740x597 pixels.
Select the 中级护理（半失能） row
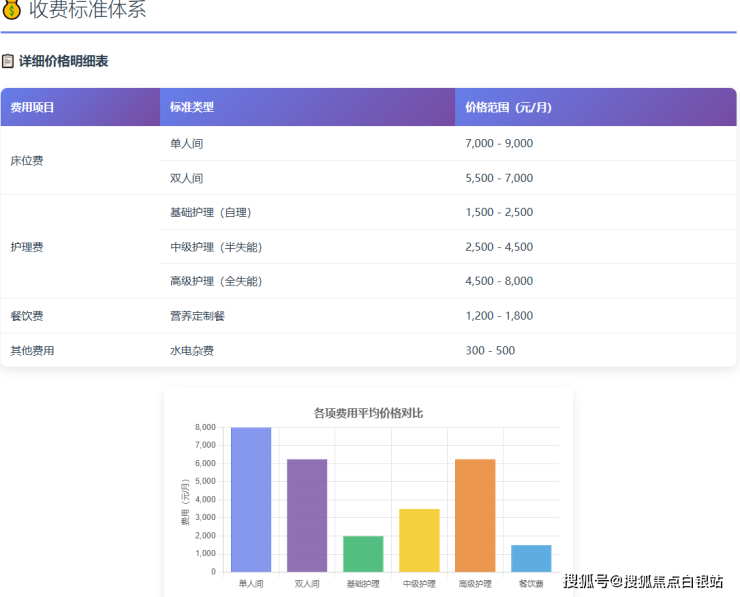216,247
